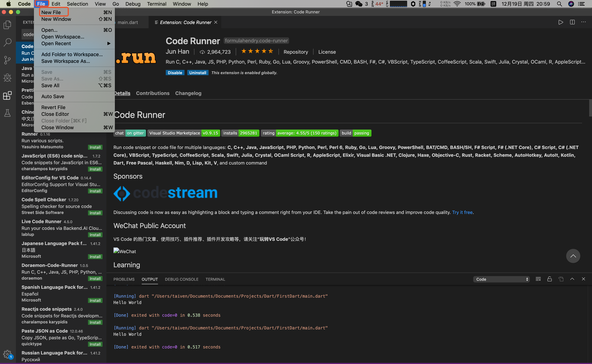Maximize panel size with chevron up
Screen dimensions: 592x364
[x=572, y=279]
